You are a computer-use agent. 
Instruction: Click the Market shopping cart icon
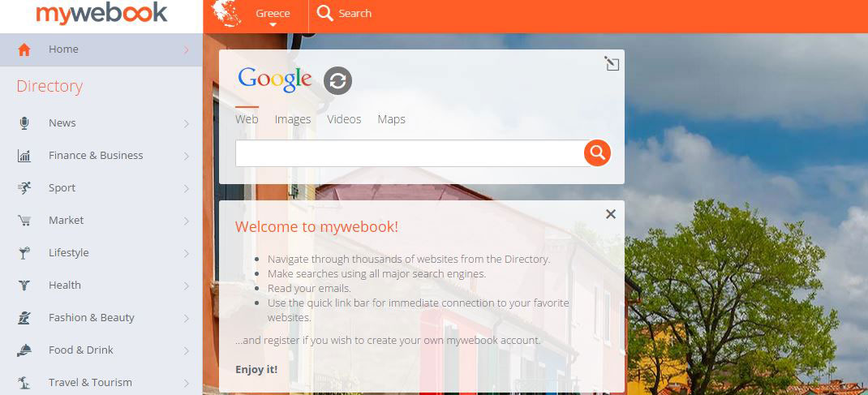24,221
